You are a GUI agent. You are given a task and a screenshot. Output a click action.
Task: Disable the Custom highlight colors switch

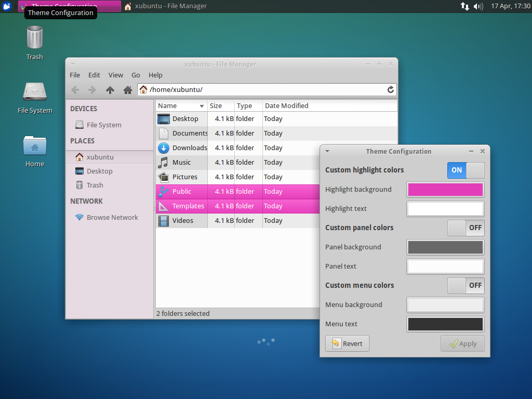point(465,170)
